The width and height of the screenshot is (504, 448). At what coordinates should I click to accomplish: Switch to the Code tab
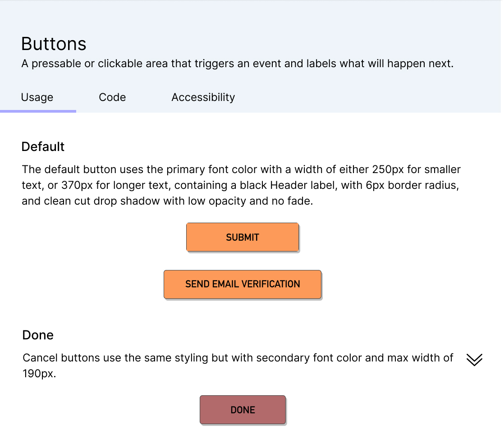click(x=112, y=97)
